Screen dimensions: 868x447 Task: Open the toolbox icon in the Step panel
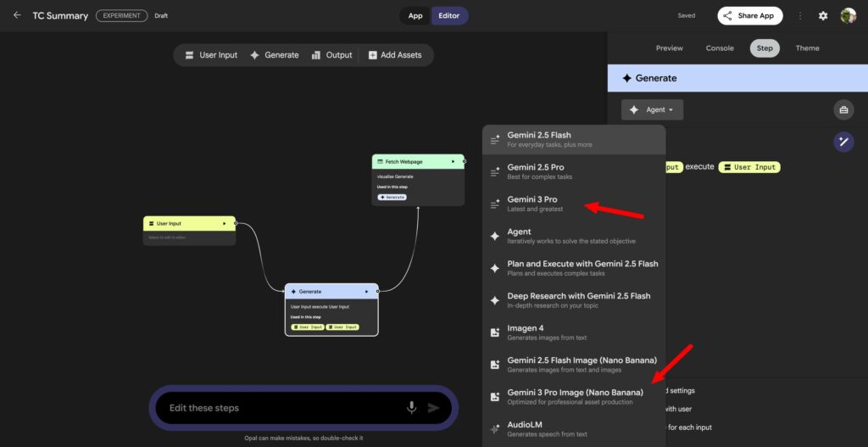(843, 109)
